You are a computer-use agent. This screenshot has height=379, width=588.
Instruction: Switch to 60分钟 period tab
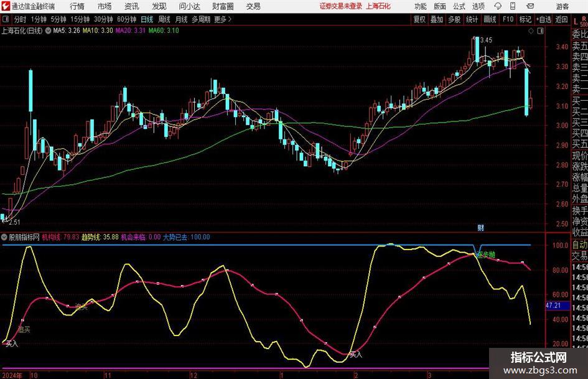126,19
